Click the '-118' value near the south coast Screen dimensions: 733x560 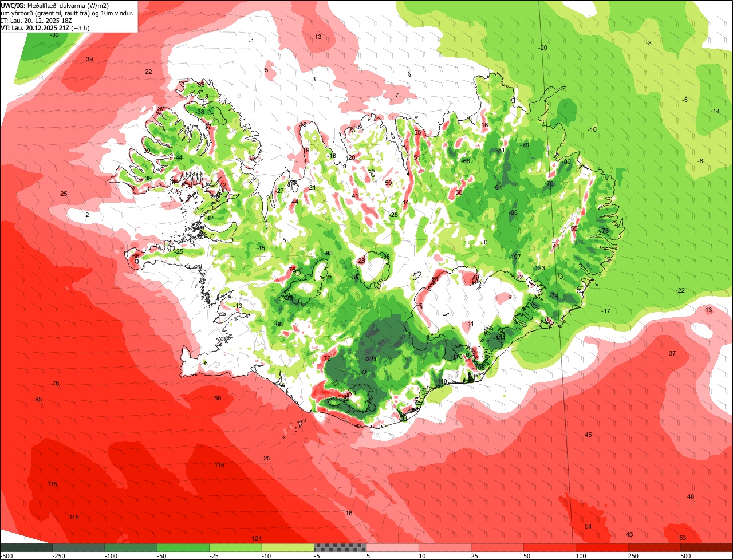[x=441, y=382]
